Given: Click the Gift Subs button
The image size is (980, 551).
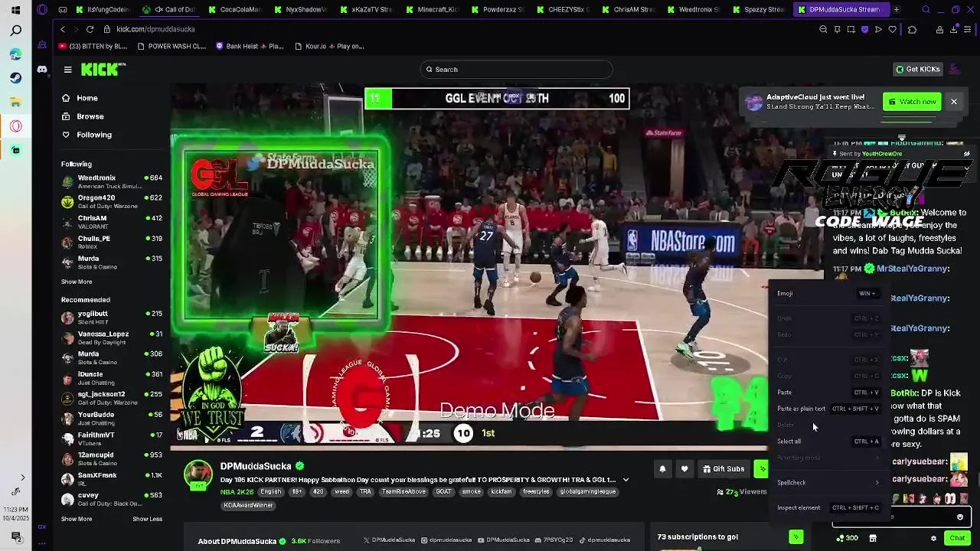Looking at the screenshot, I should pos(724,469).
